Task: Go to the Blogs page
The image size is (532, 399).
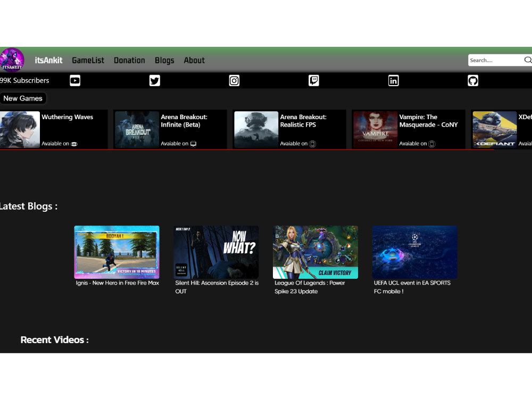Action: (164, 61)
